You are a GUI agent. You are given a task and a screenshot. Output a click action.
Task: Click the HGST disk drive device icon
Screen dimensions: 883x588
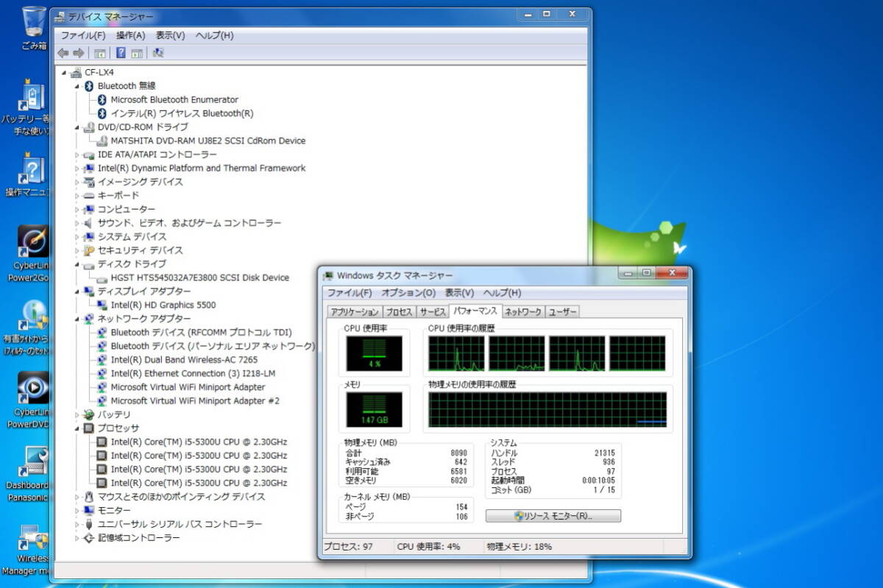point(102,277)
